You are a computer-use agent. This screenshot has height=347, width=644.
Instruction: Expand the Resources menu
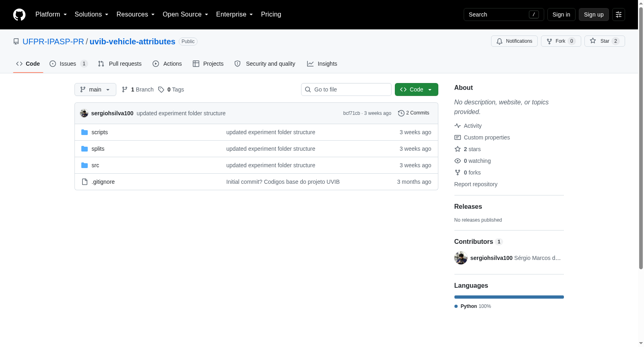point(136,15)
